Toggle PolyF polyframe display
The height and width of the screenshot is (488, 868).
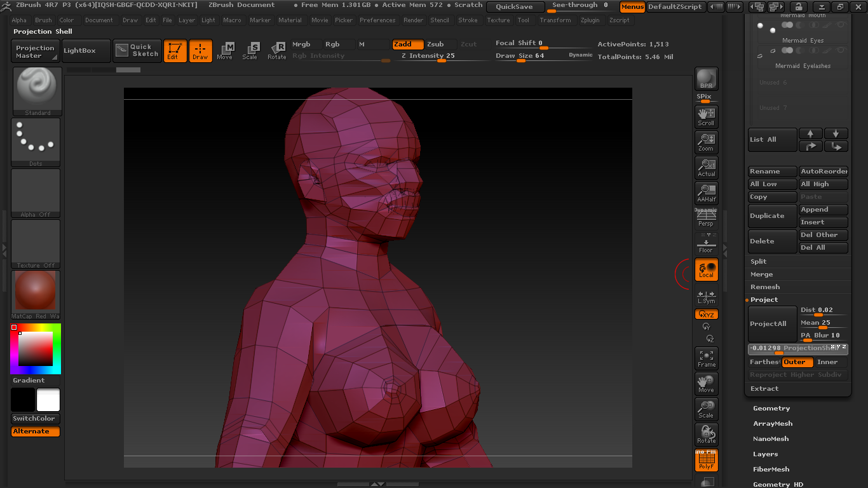[x=706, y=460]
